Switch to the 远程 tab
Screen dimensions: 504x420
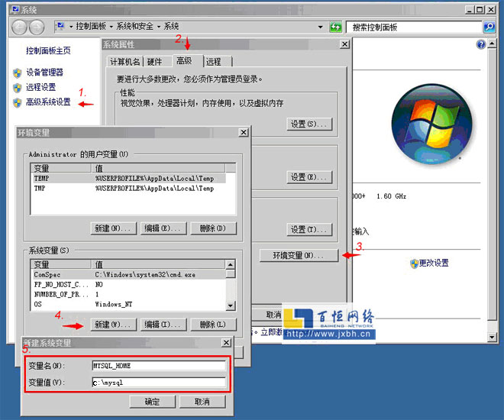pos(218,61)
